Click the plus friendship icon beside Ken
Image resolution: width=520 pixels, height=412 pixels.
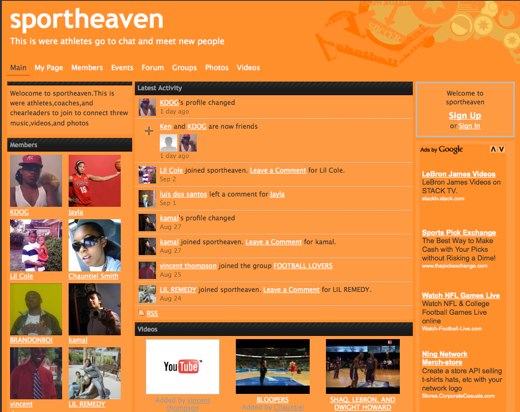tap(149, 131)
